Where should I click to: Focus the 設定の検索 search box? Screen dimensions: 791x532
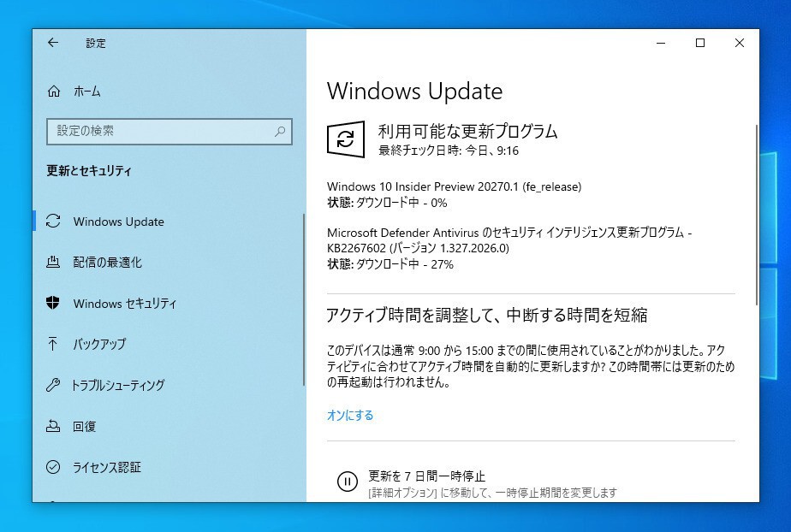coord(169,132)
